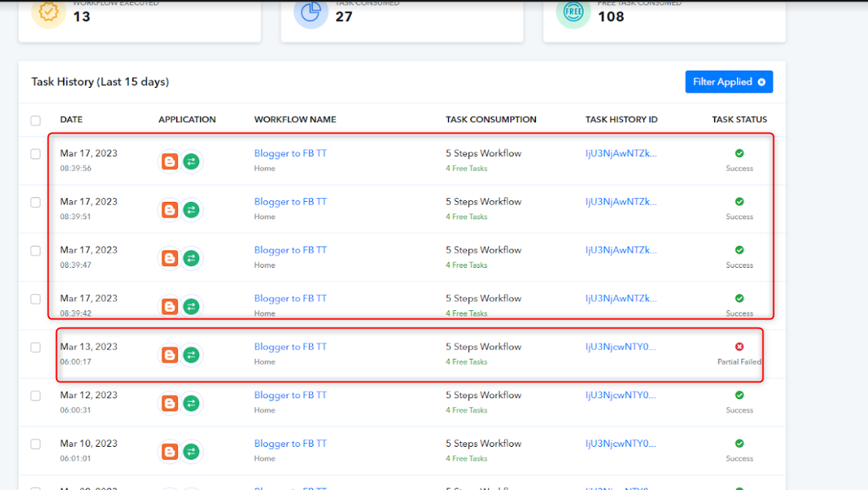Open Blogger to FB TT link, Mar 10 row
The height and width of the screenshot is (490, 868).
[x=290, y=443]
